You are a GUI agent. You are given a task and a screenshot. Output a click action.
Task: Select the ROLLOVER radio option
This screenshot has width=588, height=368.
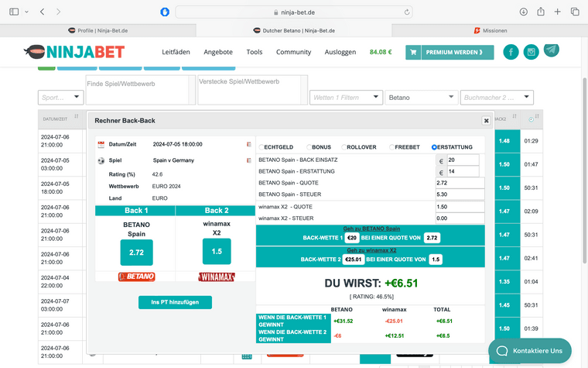344,147
